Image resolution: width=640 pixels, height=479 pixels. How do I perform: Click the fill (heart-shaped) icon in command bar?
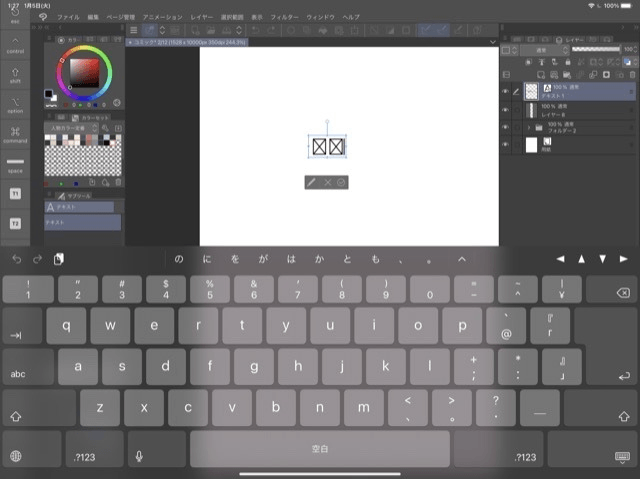click(x=323, y=31)
